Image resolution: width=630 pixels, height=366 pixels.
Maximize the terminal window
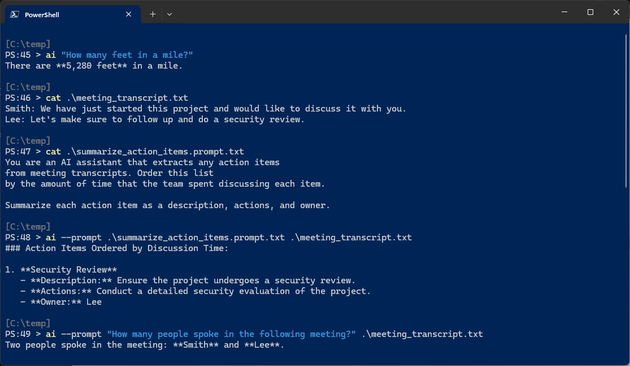(x=590, y=12)
